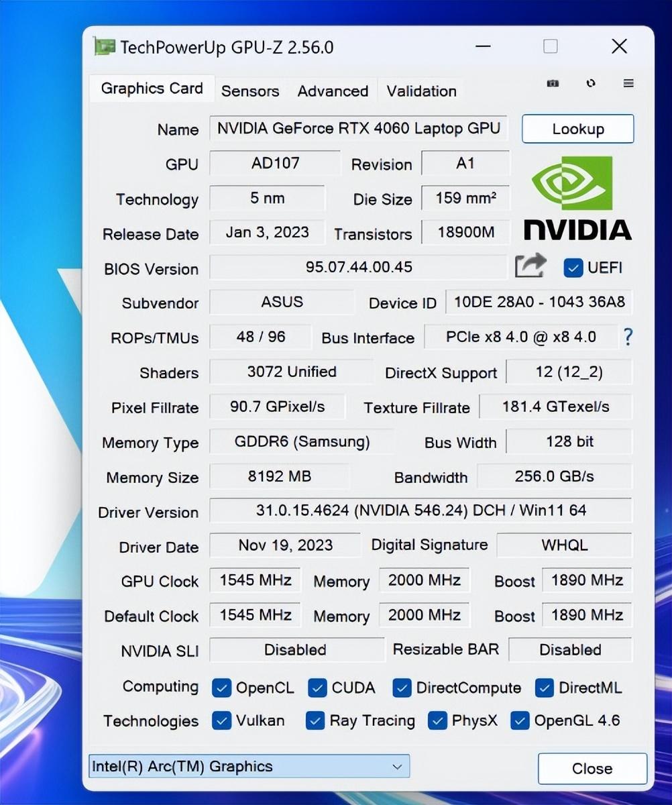This screenshot has width=672, height=805.
Task: Click the Release Date field Jan 3, 2023
Action: 267,232
